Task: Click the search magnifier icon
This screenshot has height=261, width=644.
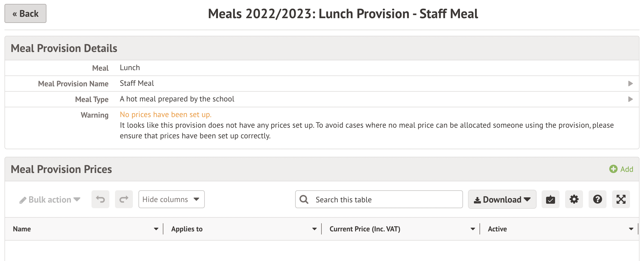Action: click(x=304, y=200)
